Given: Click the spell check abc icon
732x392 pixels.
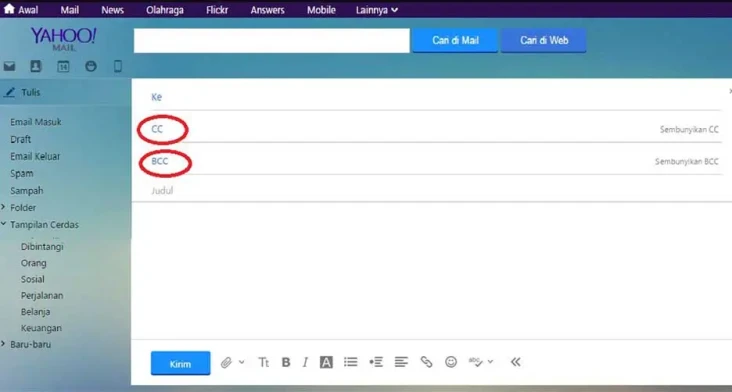Looking at the screenshot, I should click(x=476, y=362).
